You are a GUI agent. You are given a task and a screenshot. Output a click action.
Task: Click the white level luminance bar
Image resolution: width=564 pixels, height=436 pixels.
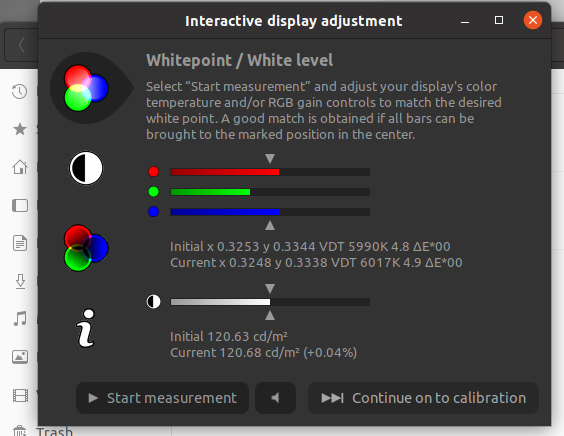pos(270,302)
